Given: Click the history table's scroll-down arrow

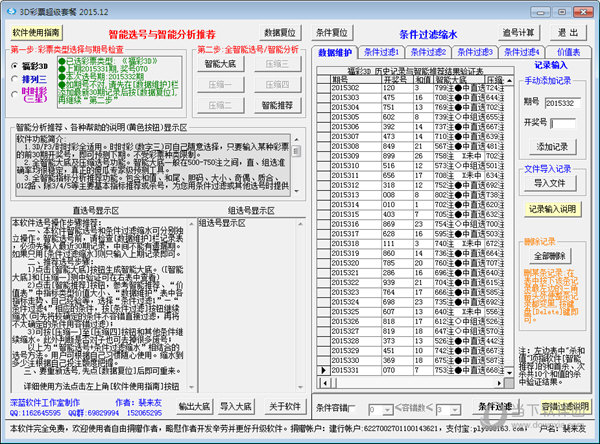Looking at the screenshot, I should [509, 372].
